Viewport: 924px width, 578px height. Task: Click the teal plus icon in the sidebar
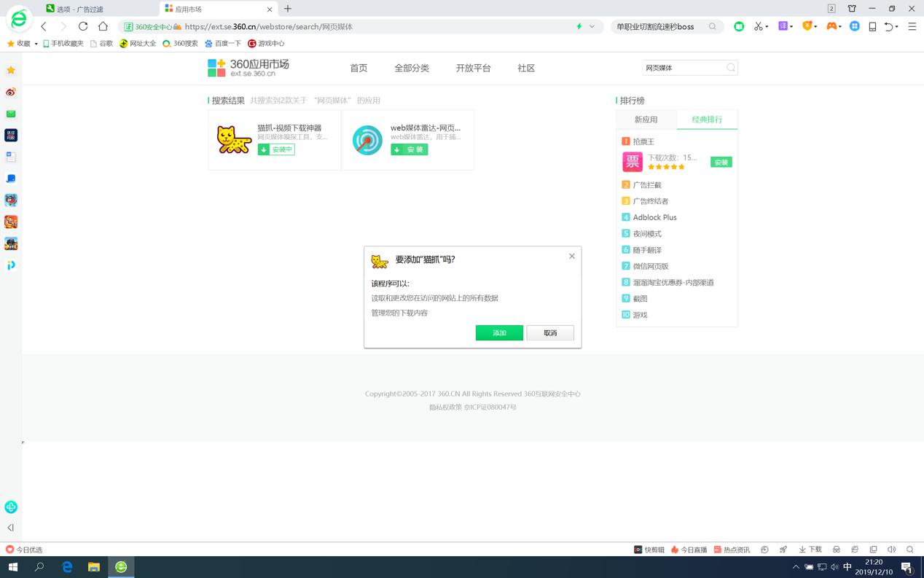(11, 507)
